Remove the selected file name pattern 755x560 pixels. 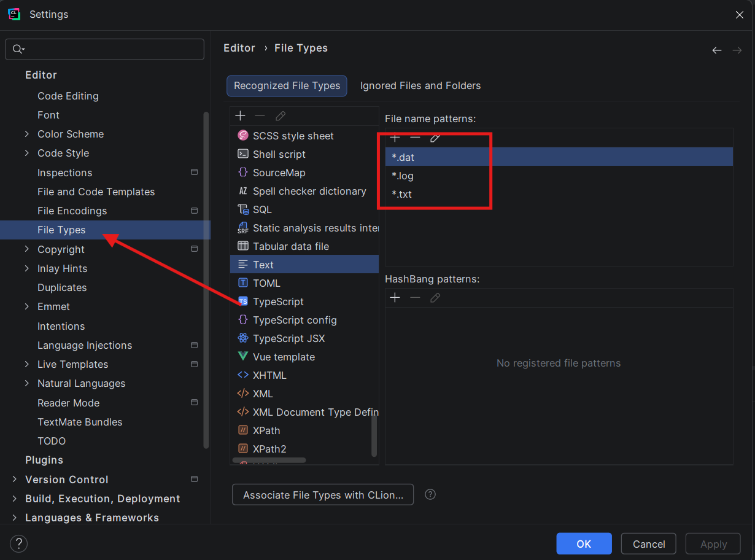(415, 138)
